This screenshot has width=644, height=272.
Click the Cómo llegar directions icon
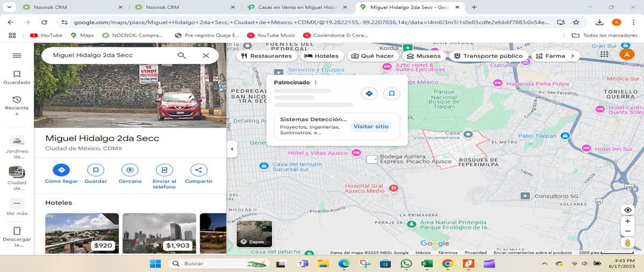(x=61, y=170)
